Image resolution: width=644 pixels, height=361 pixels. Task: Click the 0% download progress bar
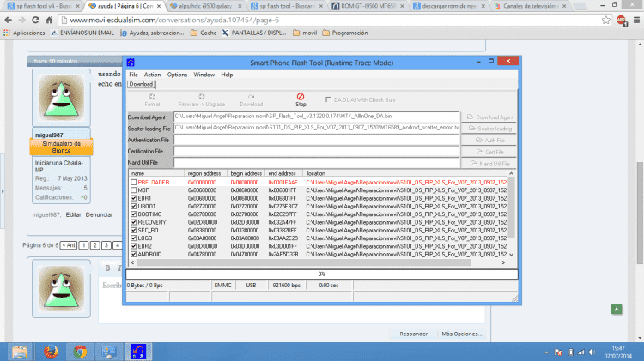point(322,274)
